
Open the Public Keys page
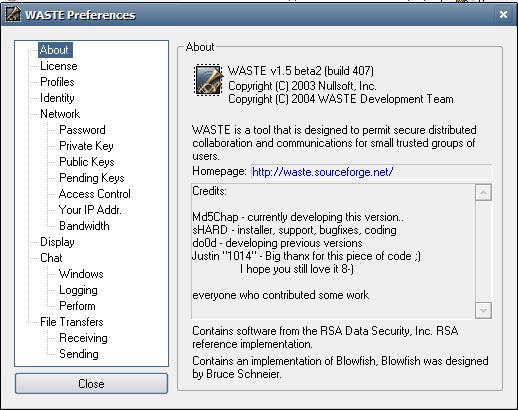click(87, 162)
